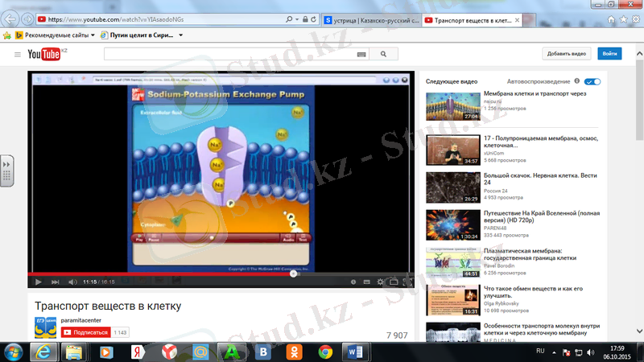Image resolution: width=644 pixels, height=362 pixels.
Task: Switch to устрица Казахско-русский tab
Action: 369,19
